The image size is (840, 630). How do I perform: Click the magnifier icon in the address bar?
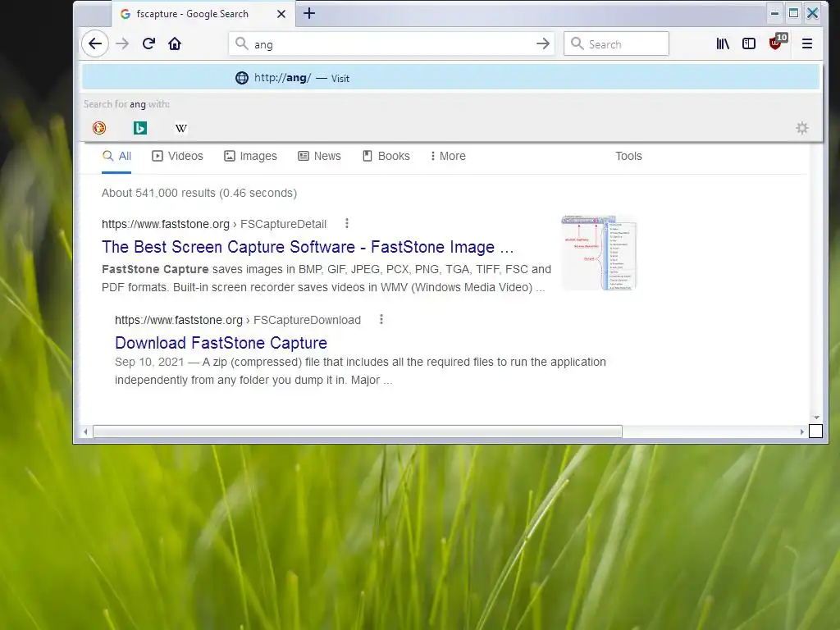pyautogui.click(x=242, y=44)
